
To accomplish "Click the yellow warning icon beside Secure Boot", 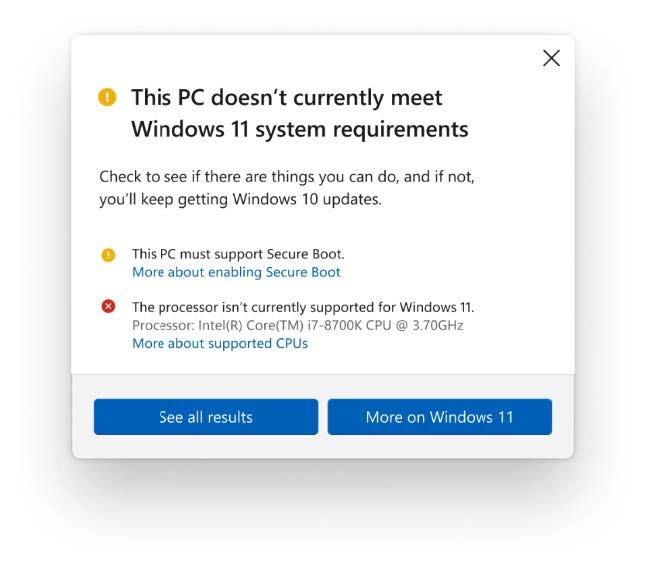I will pos(108,255).
